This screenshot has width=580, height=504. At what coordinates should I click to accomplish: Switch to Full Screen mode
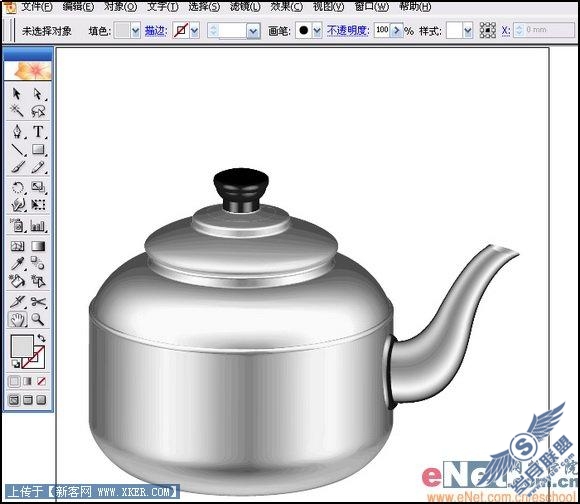[41, 400]
